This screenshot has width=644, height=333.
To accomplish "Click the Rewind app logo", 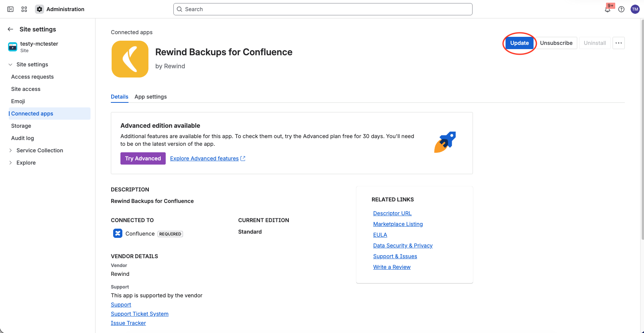I will pyautogui.click(x=130, y=59).
